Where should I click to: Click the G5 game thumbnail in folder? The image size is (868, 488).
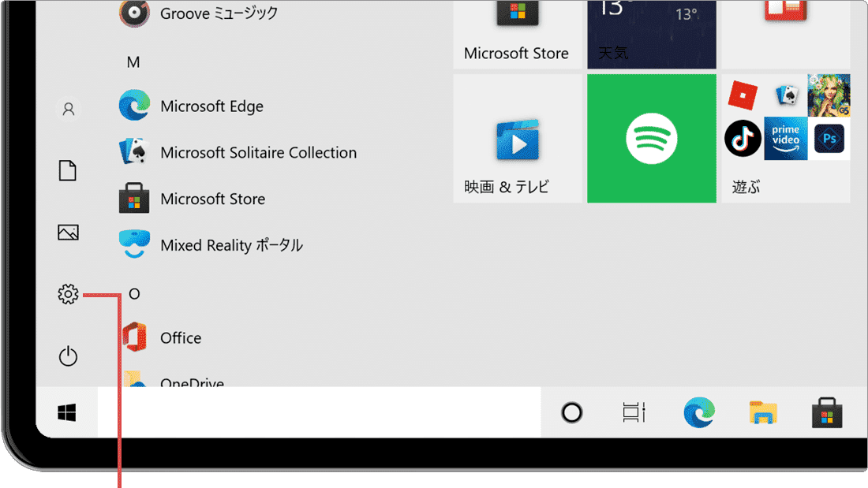(x=829, y=95)
